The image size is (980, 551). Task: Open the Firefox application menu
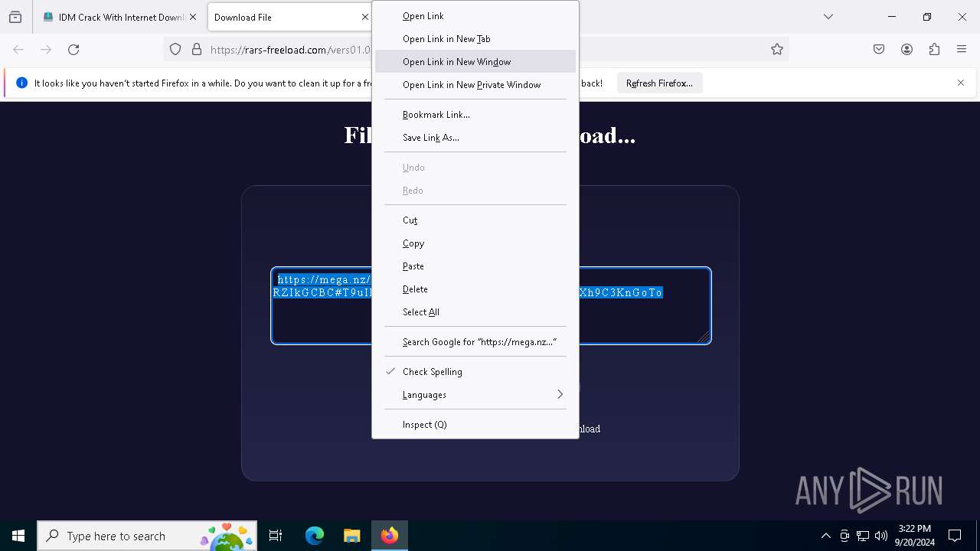click(962, 50)
